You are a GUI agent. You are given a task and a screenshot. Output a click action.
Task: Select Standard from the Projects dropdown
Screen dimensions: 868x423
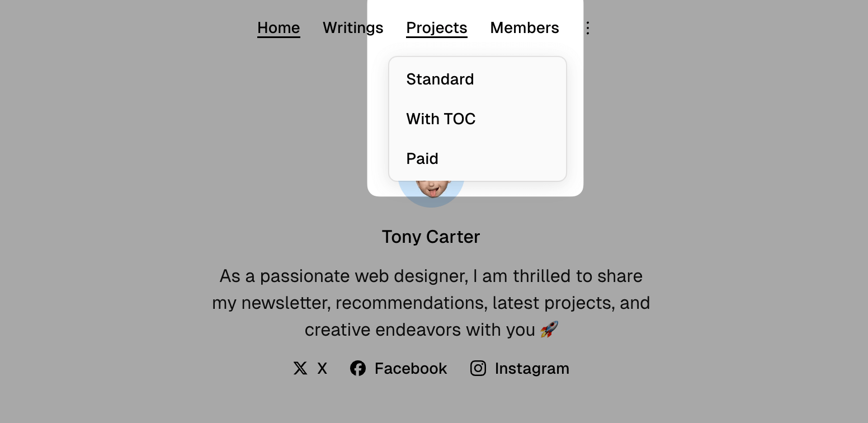tap(440, 79)
